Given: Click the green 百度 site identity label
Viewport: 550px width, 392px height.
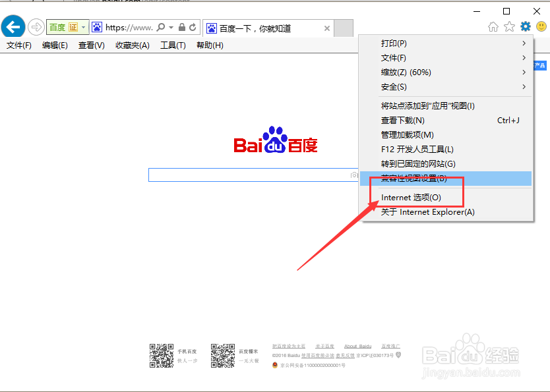Looking at the screenshot, I should point(57,27).
